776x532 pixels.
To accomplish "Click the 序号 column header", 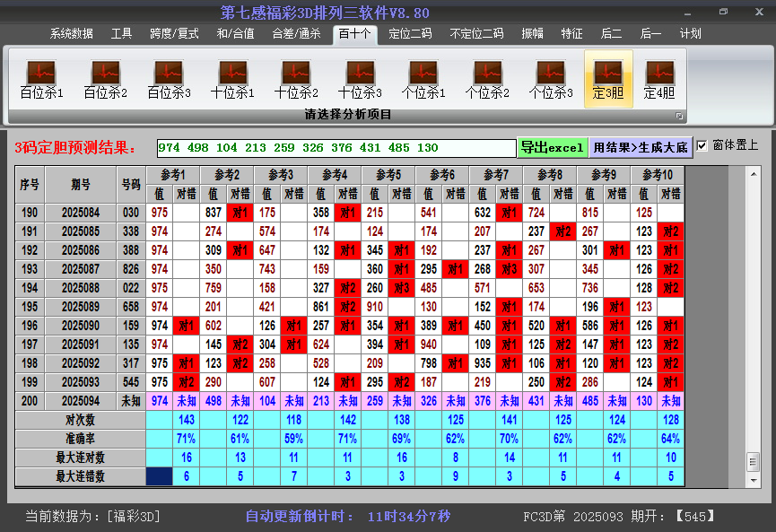I will 30,185.
